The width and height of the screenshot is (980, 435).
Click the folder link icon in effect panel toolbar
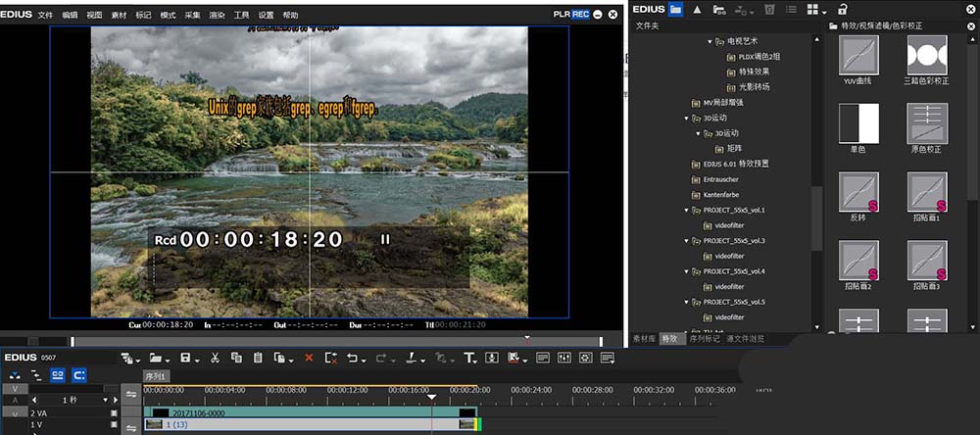coord(719,10)
